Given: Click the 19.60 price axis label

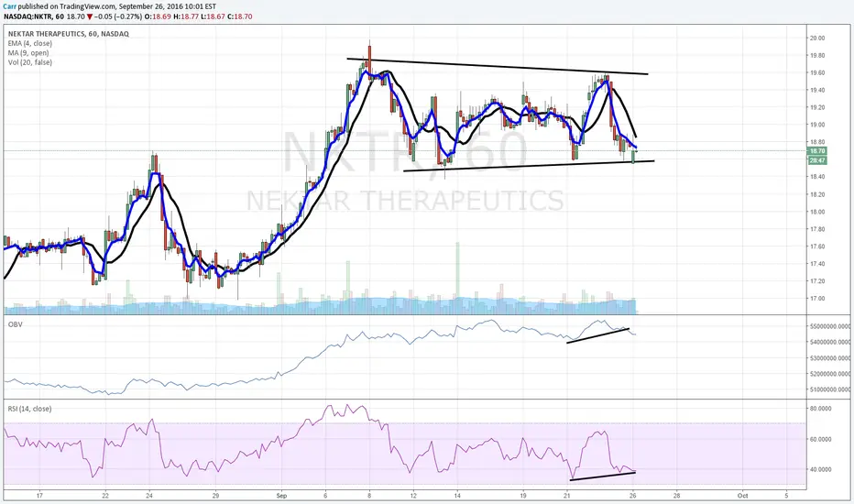Looking at the screenshot, I should [x=817, y=73].
